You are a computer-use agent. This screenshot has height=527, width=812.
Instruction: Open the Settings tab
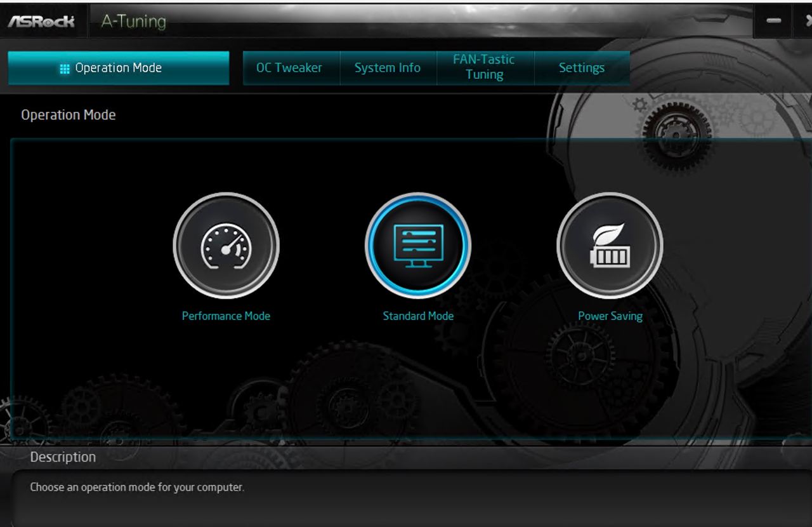(582, 68)
